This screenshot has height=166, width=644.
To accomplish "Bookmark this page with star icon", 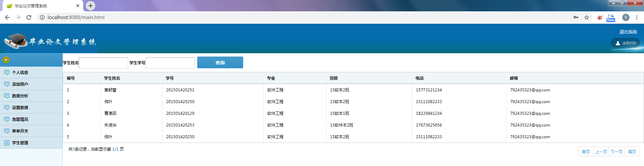I will [587, 17].
